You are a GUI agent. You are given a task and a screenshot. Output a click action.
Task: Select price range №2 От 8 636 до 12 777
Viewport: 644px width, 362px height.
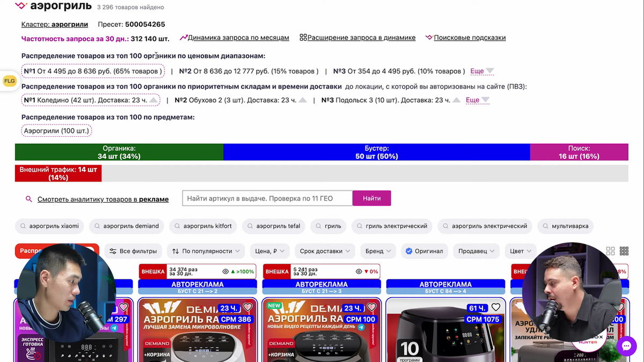coord(248,71)
